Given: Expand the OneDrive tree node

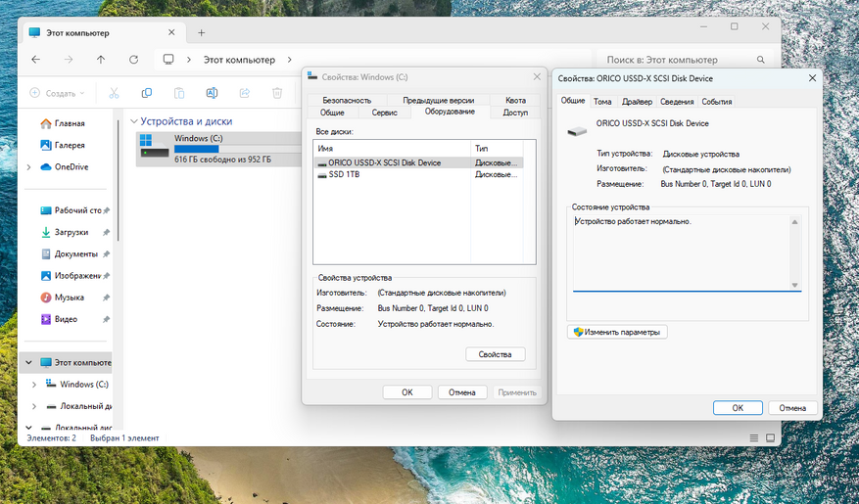Looking at the screenshot, I should tap(28, 167).
